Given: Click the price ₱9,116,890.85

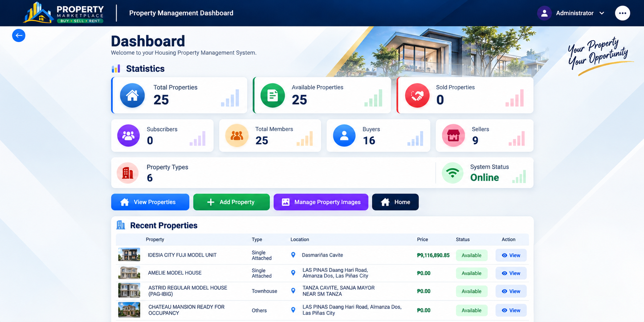Looking at the screenshot, I should 433,255.
